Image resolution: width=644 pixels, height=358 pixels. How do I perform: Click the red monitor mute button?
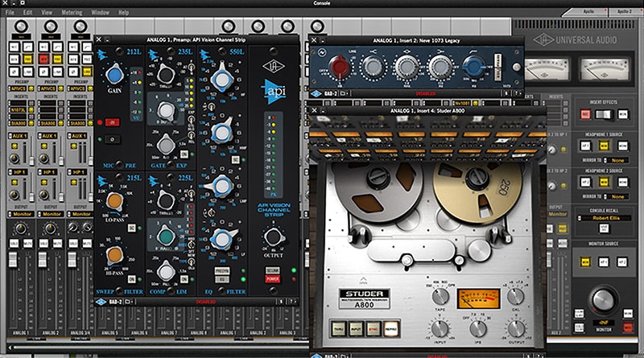[628, 327]
